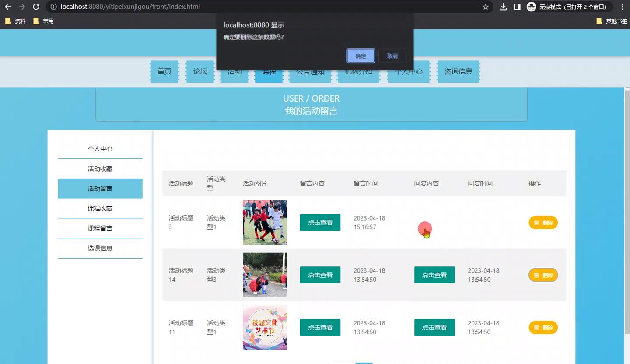Click the 活动标题14 cell
This screenshot has height=364, width=630.
(x=181, y=275)
